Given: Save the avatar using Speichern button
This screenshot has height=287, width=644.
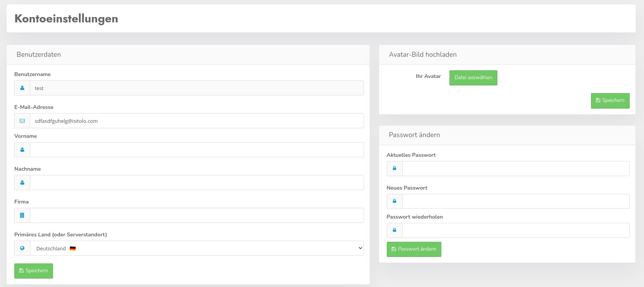Looking at the screenshot, I should tap(610, 100).
